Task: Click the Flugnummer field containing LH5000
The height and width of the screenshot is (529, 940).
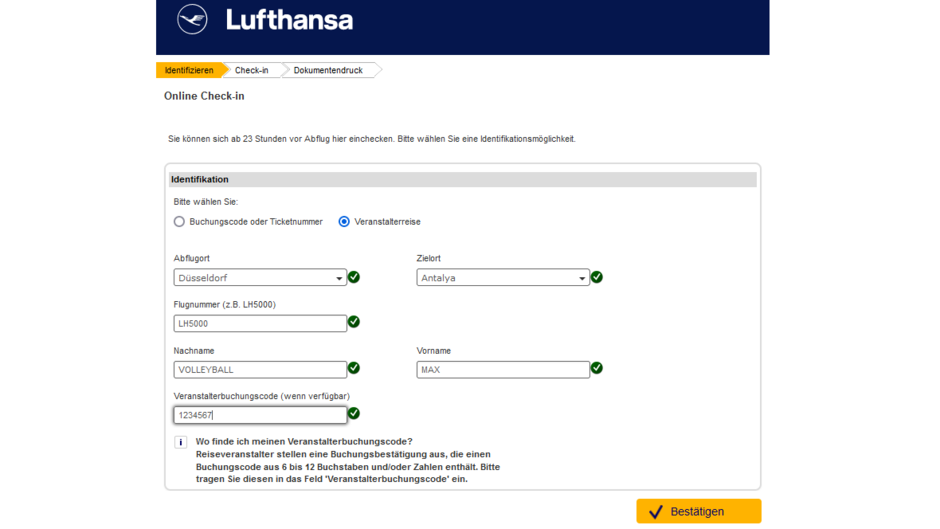Action: (x=260, y=324)
